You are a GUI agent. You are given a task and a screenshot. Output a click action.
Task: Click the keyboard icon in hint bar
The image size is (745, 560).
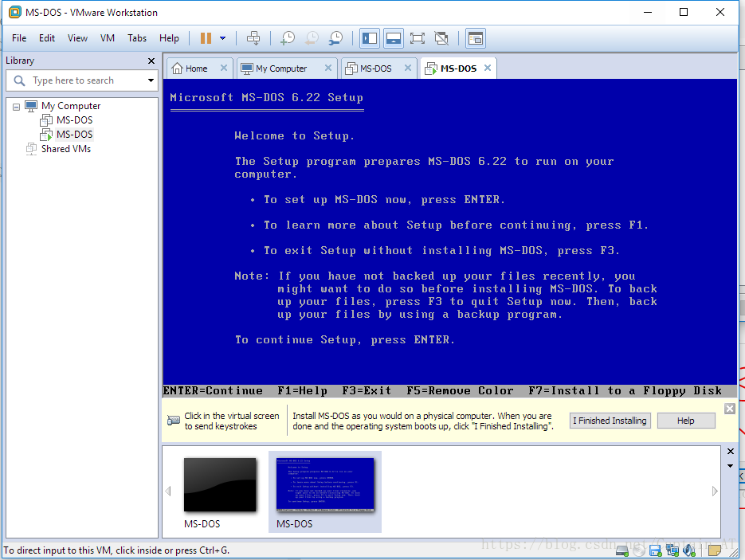[x=174, y=421]
